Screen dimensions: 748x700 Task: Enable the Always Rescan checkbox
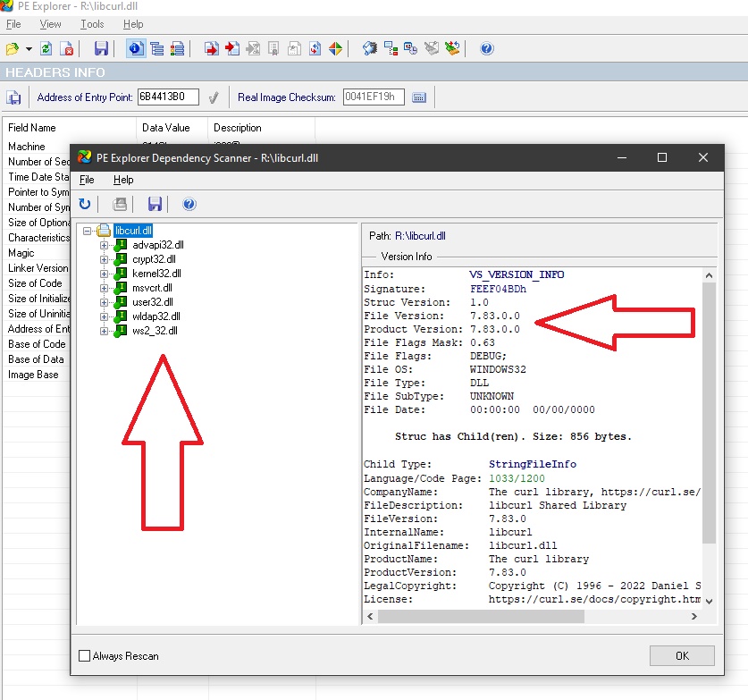(x=85, y=656)
